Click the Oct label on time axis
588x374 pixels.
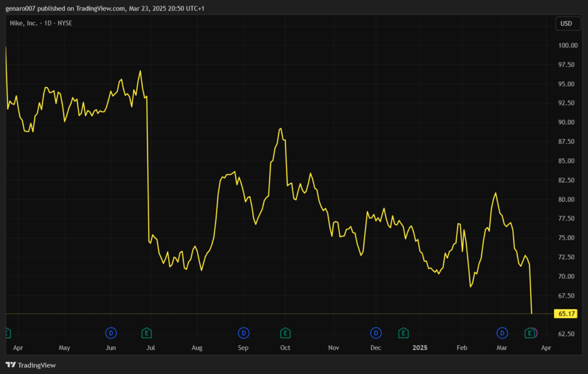click(285, 348)
